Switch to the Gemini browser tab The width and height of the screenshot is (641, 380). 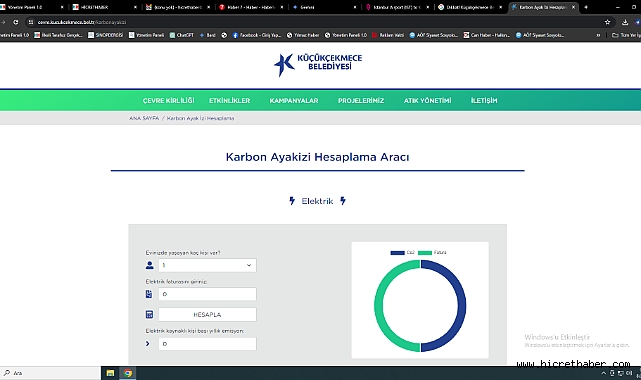click(323, 7)
